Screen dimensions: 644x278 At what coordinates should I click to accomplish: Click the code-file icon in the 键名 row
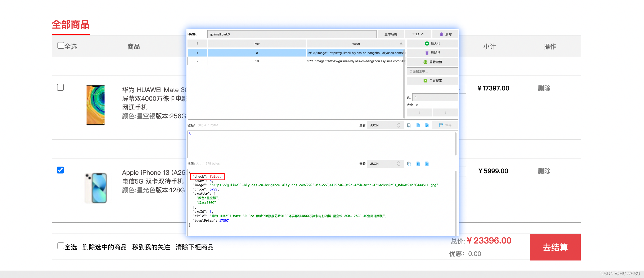(418, 125)
